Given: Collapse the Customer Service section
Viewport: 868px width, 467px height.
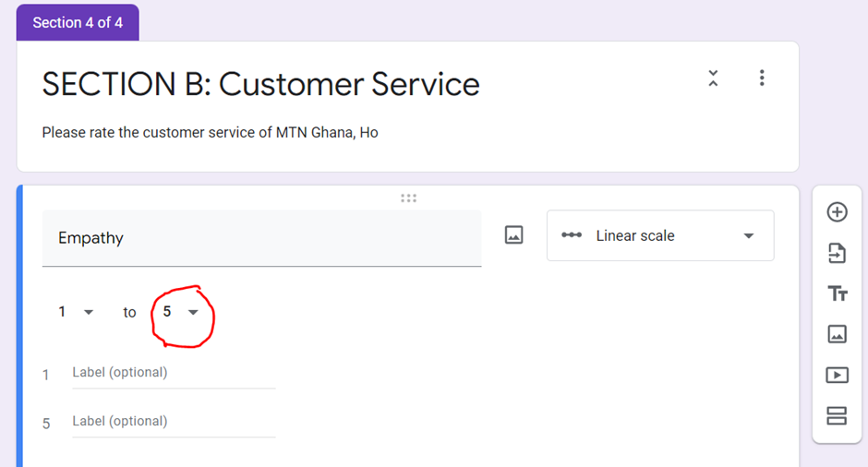Looking at the screenshot, I should (x=713, y=78).
